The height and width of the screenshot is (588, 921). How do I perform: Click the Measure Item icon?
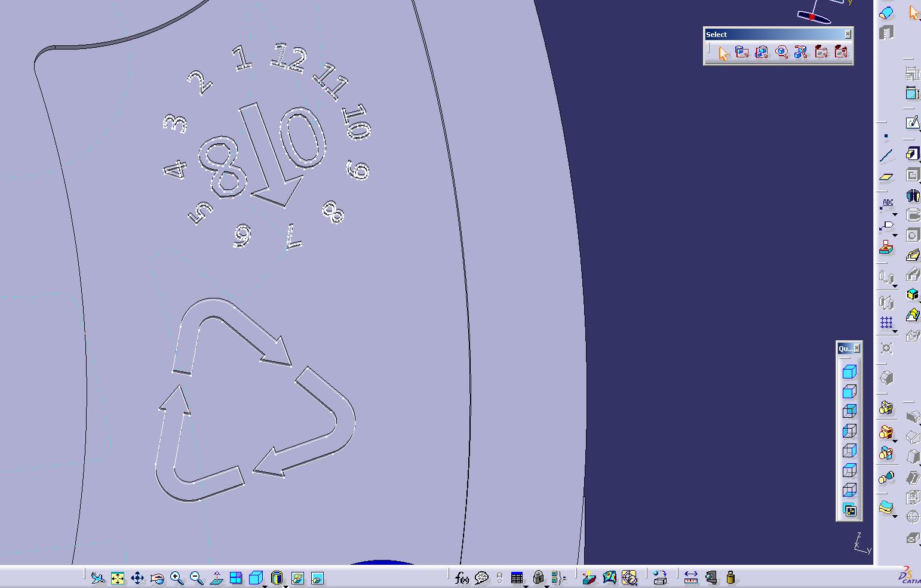click(x=711, y=578)
